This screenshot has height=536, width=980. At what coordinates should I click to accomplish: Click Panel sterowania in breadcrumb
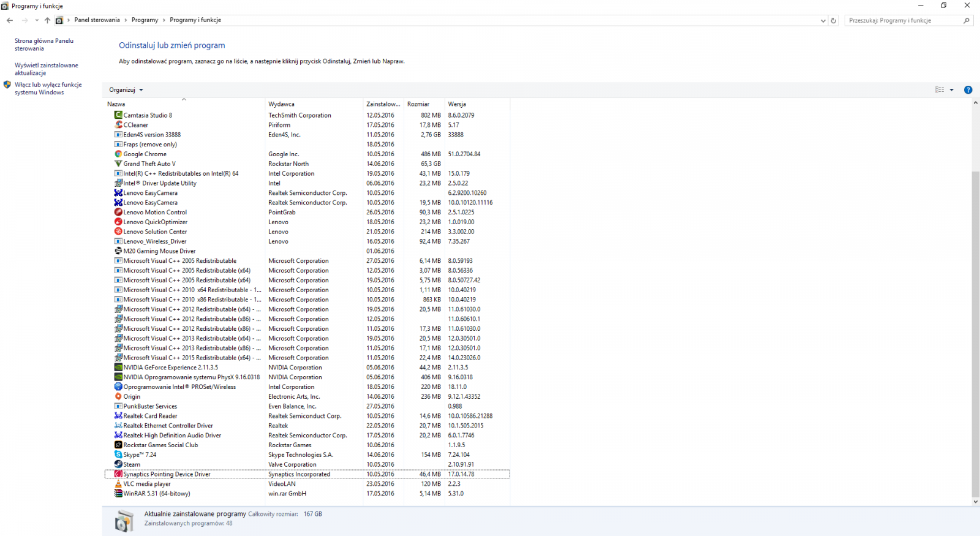(x=97, y=20)
